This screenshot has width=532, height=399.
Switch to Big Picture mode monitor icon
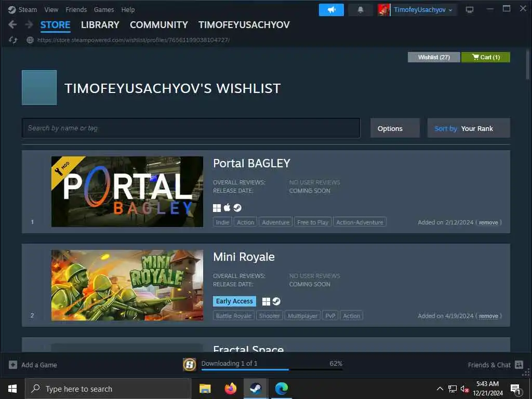(469, 10)
